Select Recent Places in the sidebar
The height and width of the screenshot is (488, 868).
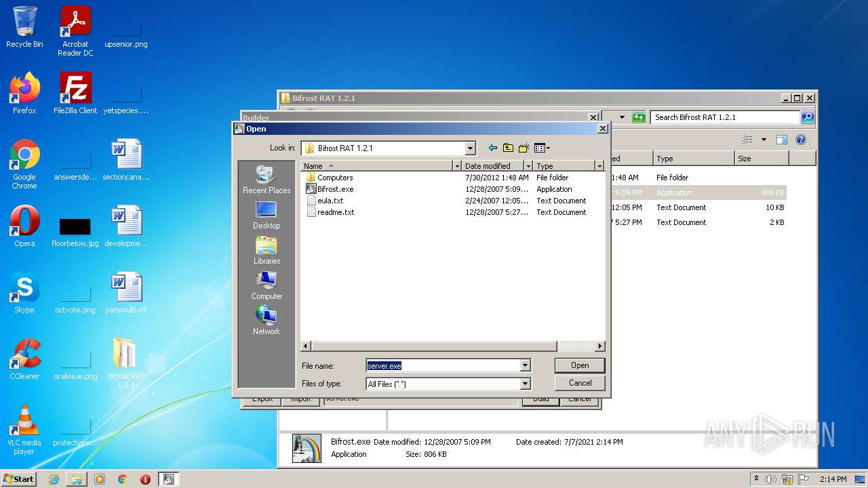point(267,180)
